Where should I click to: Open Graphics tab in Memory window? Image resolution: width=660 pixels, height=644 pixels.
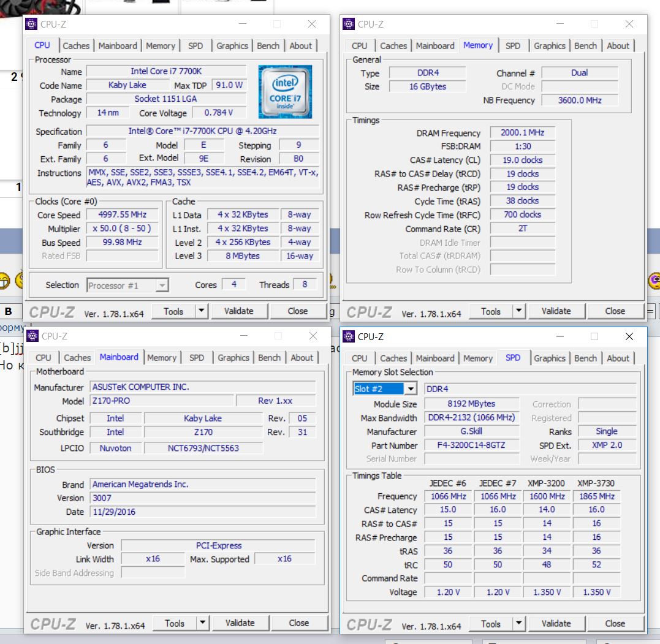click(x=549, y=45)
